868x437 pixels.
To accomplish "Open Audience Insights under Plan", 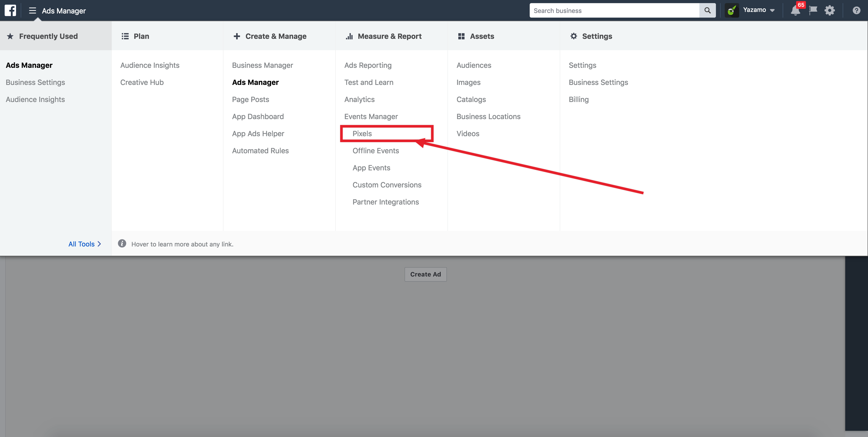I will click(x=149, y=65).
